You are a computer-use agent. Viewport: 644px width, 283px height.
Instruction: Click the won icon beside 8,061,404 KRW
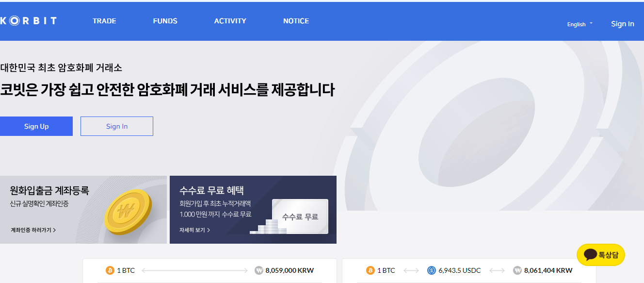pos(517,270)
